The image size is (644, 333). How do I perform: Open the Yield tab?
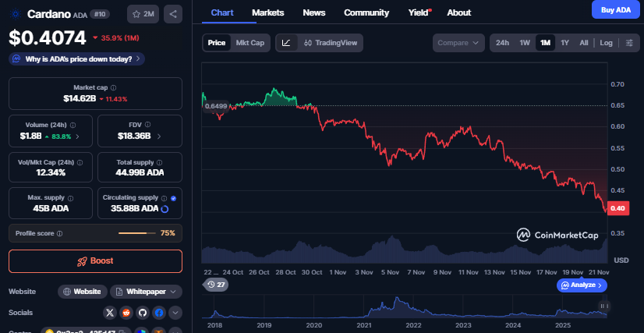[x=419, y=12]
